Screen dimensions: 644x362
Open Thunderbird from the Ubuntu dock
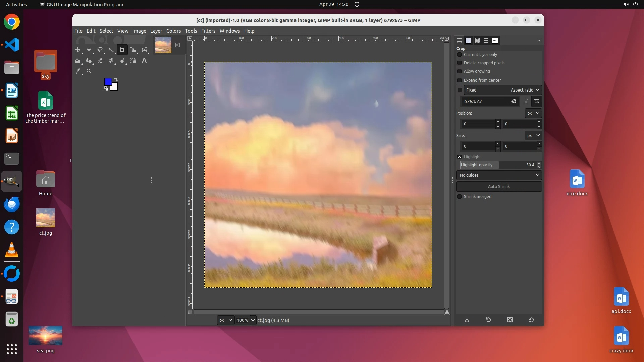12,204
